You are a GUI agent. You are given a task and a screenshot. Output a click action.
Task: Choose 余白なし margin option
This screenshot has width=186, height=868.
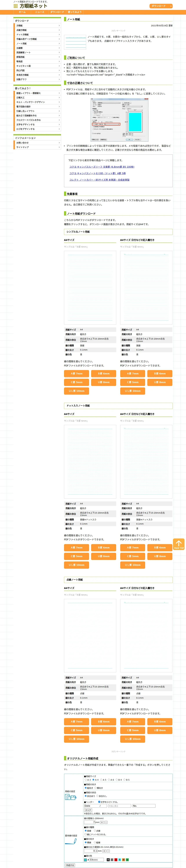click(x=97, y=796)
